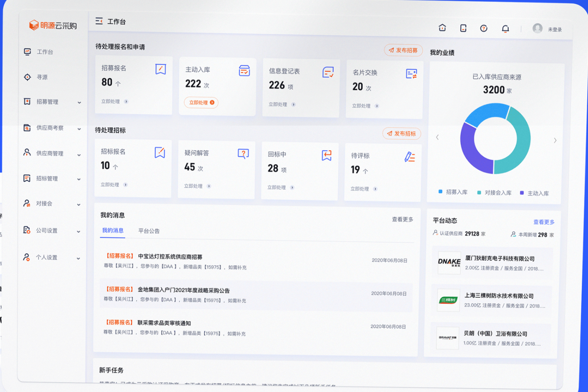Click 立即处理 on 待评标 card
Viewport: 588px width, 392px height.
(x=364, y=189)
